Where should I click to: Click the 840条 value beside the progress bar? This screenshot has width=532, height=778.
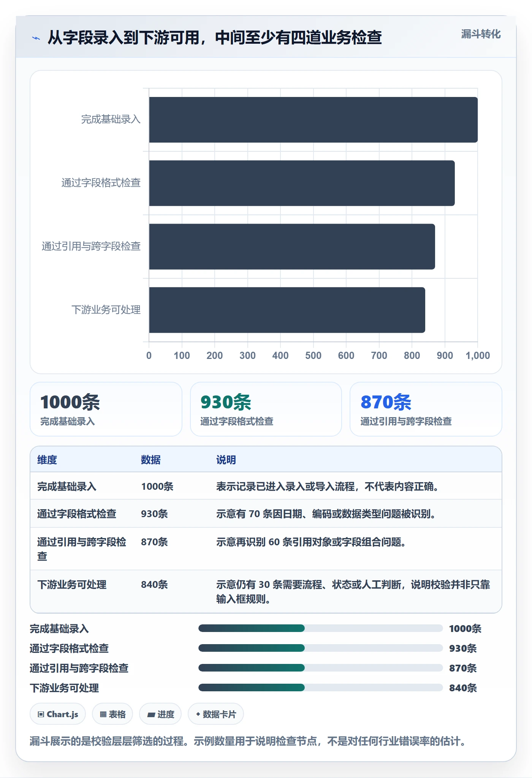(x=463, y=688)
